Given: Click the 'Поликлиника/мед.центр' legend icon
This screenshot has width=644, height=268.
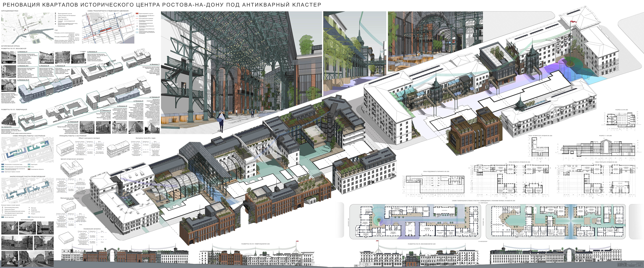Looking at the screenshot, I should (x=2, y=207).
